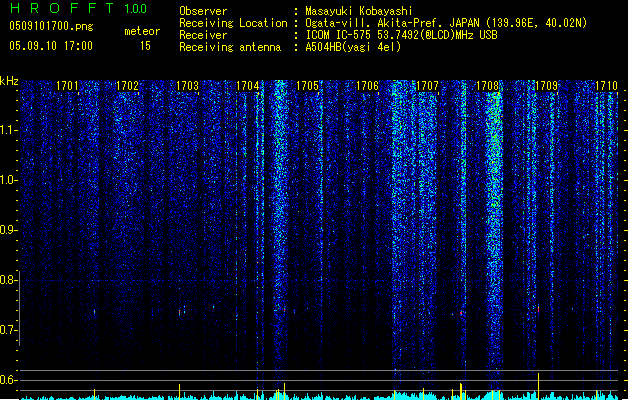The height and width of the screenshot is (400, 629).
Task: Click the 0.6 kHz axis label
Action: [x=7, y=380]
